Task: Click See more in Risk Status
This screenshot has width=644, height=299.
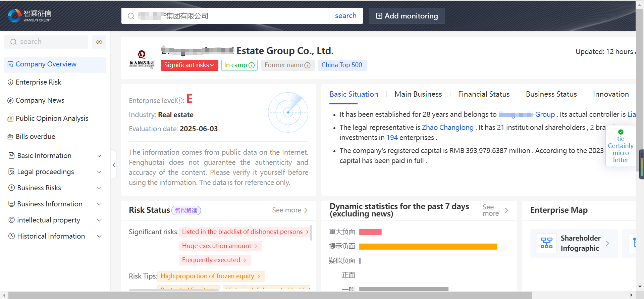Action: click(290, 210)
